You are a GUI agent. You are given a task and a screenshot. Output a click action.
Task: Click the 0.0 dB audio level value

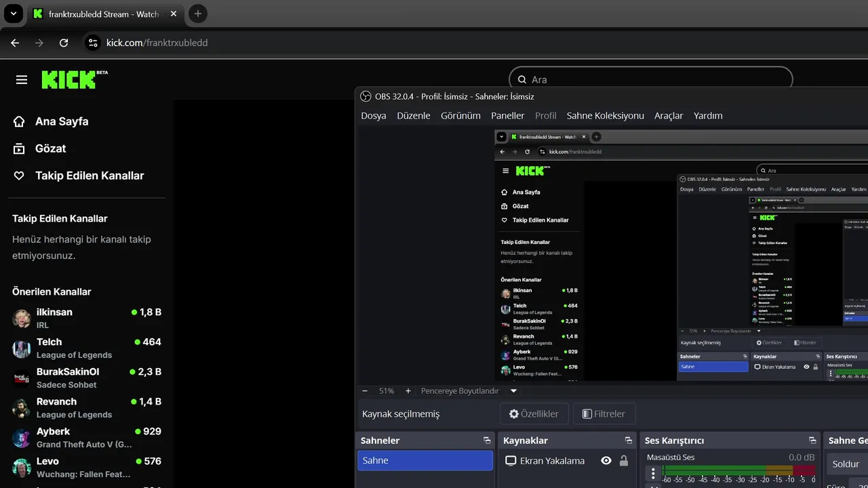(x=802, y=457)
